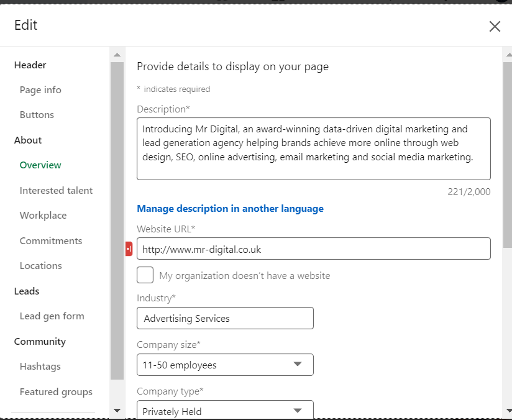The image size is (512, 420).
Task: Navigate to Commitments section
Action: [x=51, y=241]
